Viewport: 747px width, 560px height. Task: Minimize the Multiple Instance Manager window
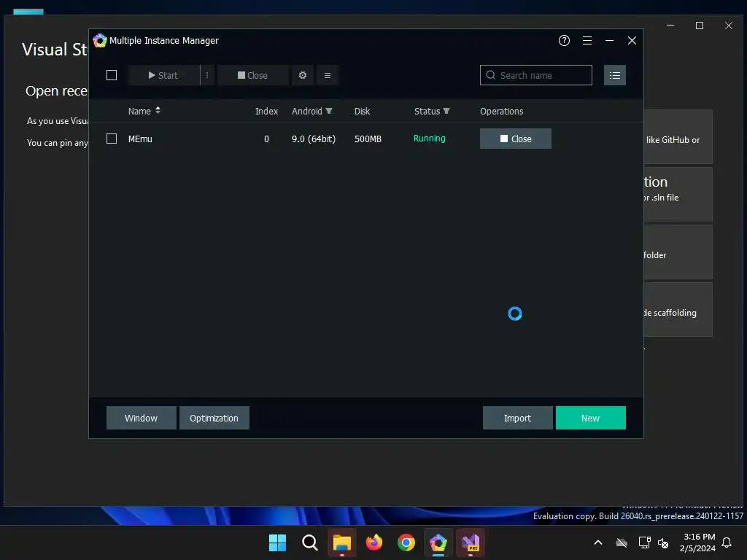tap(609, 41)
